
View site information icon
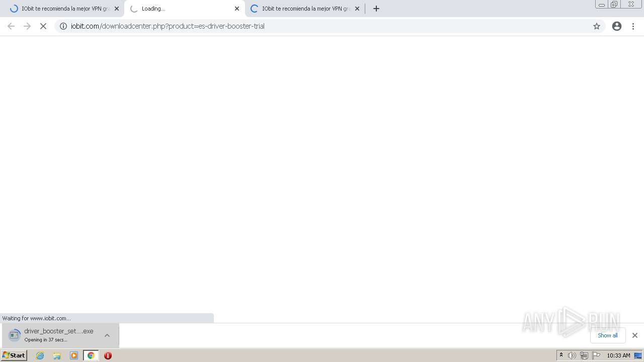point(63,26)
